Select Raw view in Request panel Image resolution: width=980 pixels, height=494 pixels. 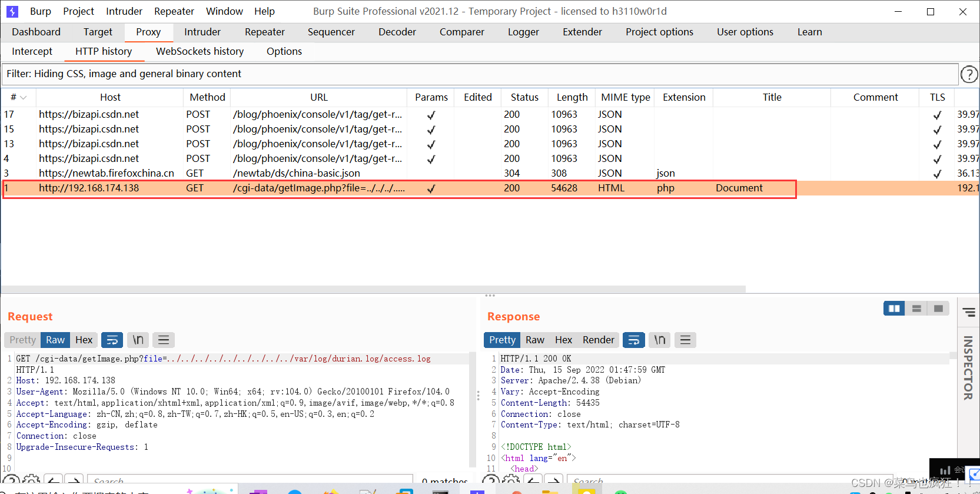point(55,340)
